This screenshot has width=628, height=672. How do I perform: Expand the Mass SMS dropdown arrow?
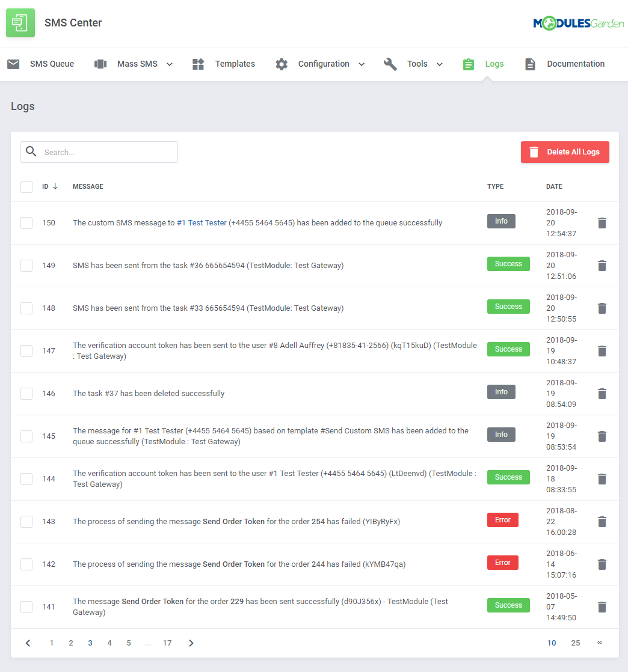click(x=170, y=64)
